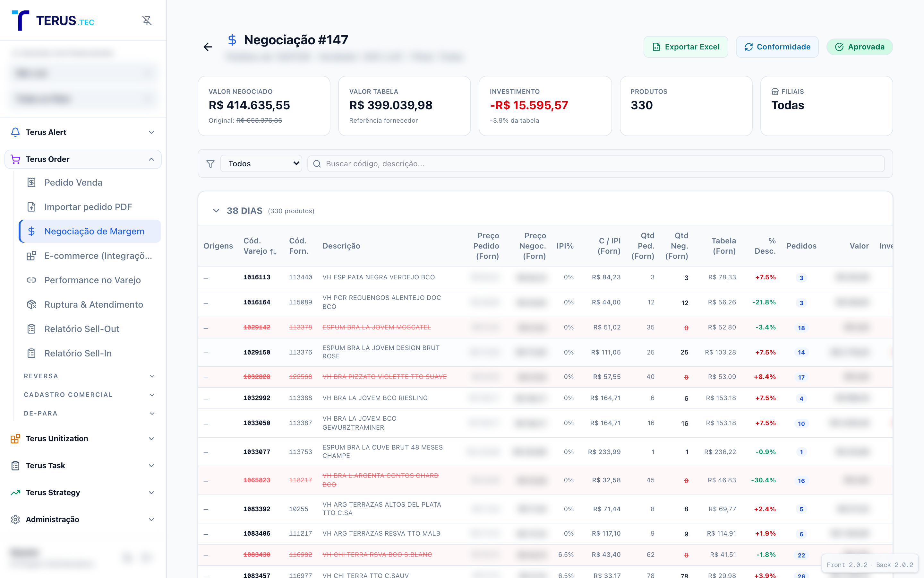Click the Terus Strategy trend icon

point(15,492)
